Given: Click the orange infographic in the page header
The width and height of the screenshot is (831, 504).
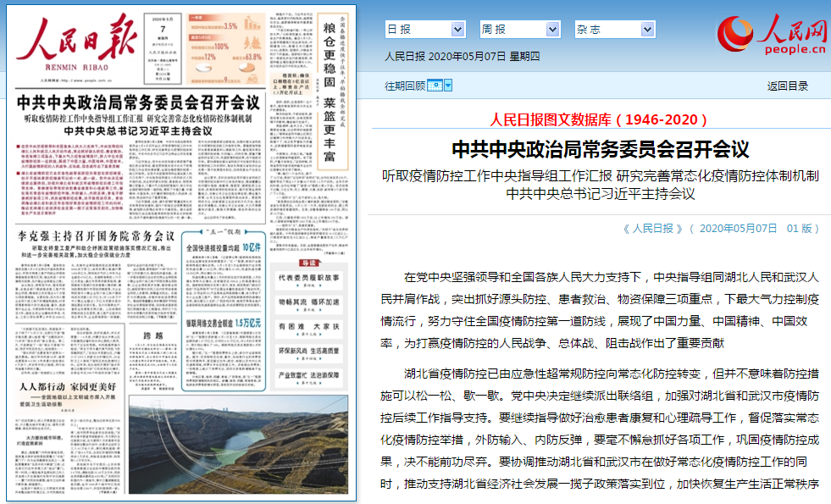Looking at the screenshot, I should (x=226, y=49).
